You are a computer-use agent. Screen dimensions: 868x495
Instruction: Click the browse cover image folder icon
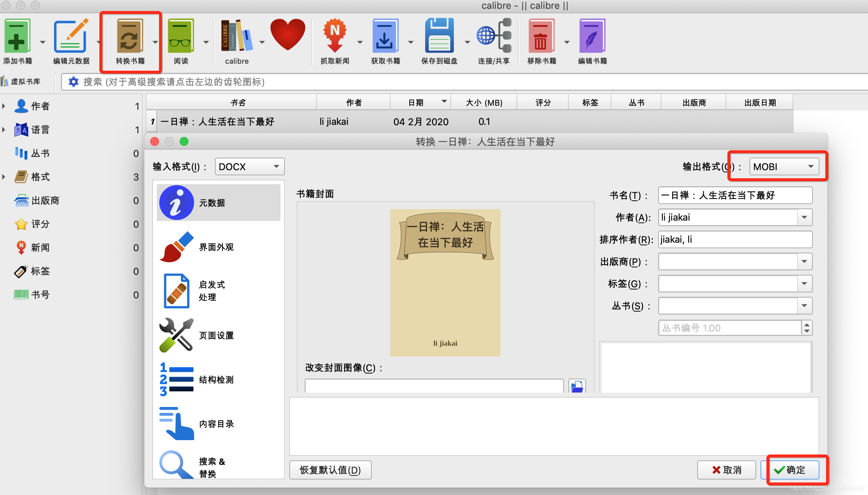pos(577,386)
